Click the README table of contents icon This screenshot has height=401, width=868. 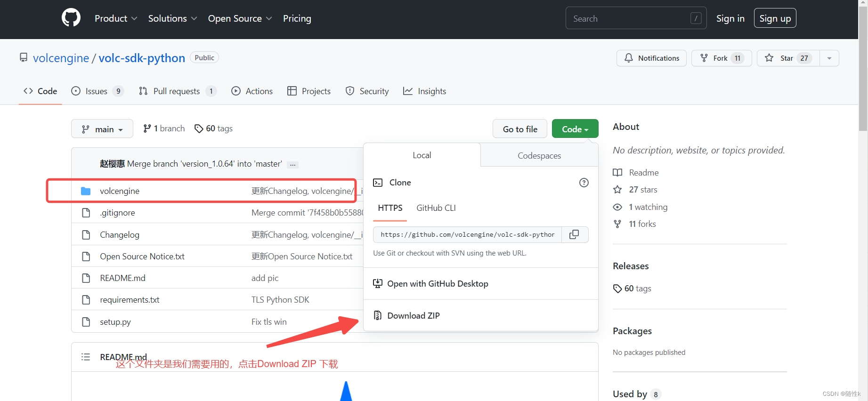coord(85,357)
